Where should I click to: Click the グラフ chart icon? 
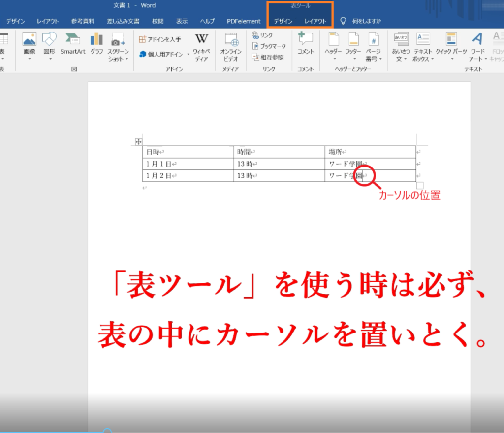pyautogui.click(x=96, y=43)
